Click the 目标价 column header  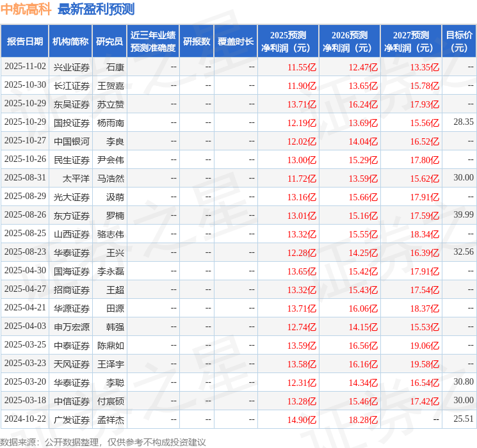pyautogui.click(x=459, y=42)
